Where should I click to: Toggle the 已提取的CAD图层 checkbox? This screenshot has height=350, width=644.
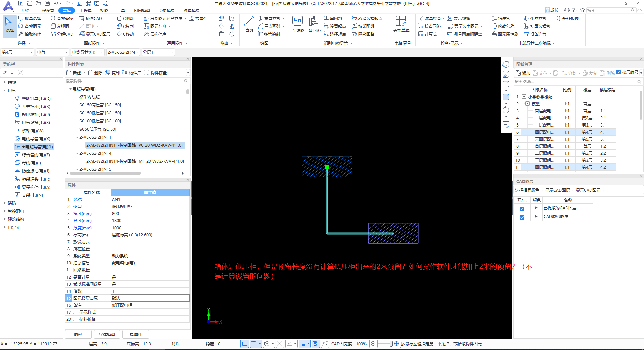522,209
